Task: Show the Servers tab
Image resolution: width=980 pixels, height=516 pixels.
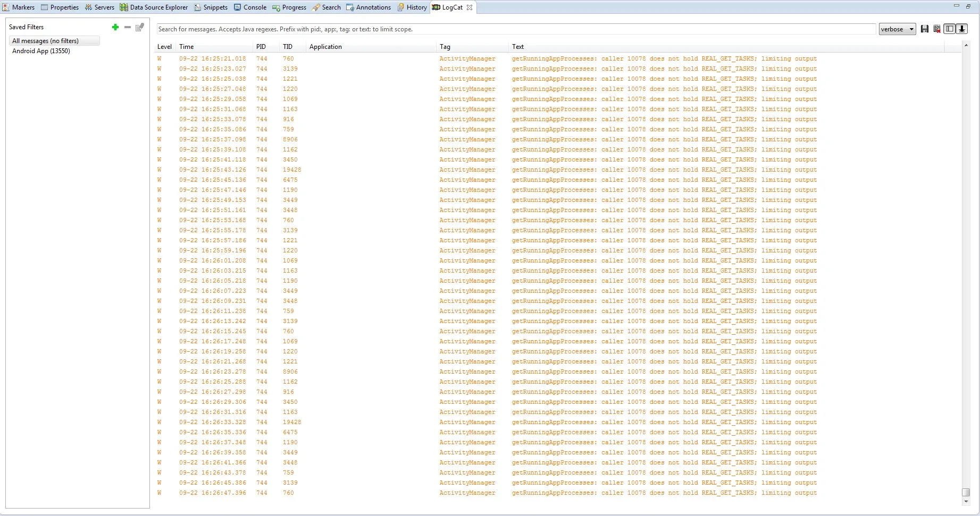Action: point(100,7)
